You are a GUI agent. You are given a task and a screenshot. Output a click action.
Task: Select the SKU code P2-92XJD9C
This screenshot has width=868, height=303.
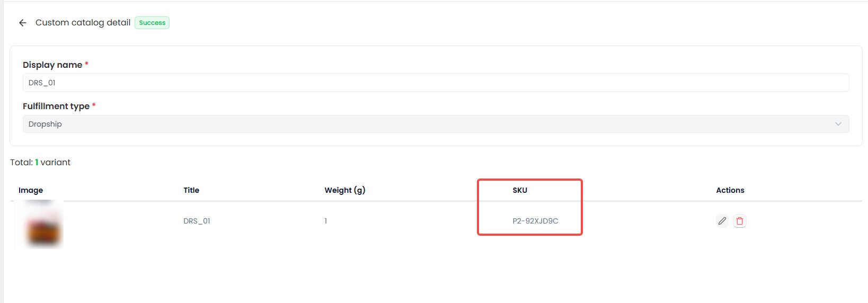point(535,221)
